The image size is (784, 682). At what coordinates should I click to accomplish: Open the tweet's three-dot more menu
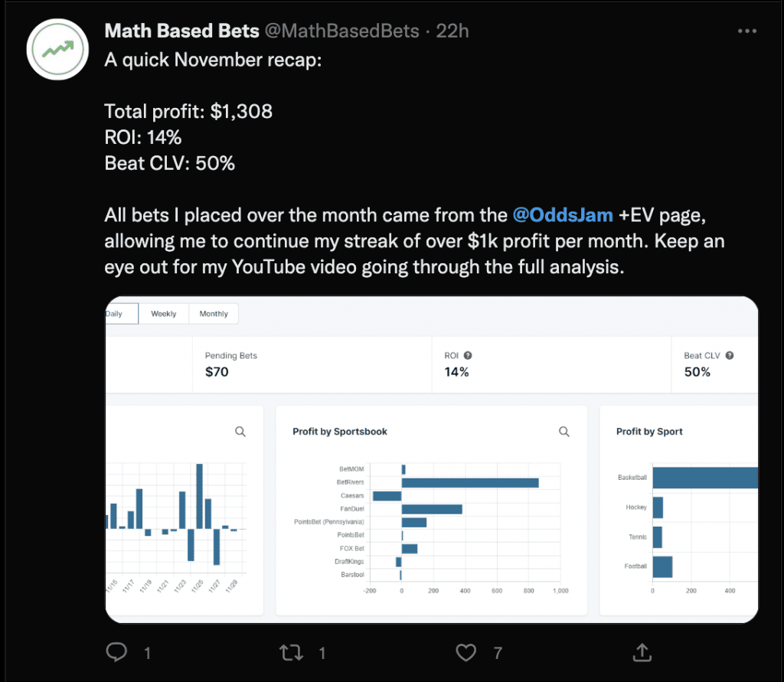coord(747,31)
